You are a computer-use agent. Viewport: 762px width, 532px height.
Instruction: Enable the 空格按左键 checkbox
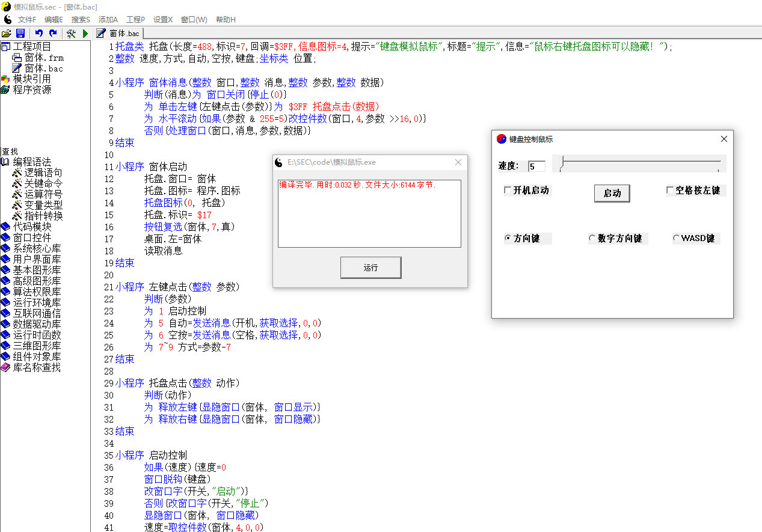click(x=670, y=191)
